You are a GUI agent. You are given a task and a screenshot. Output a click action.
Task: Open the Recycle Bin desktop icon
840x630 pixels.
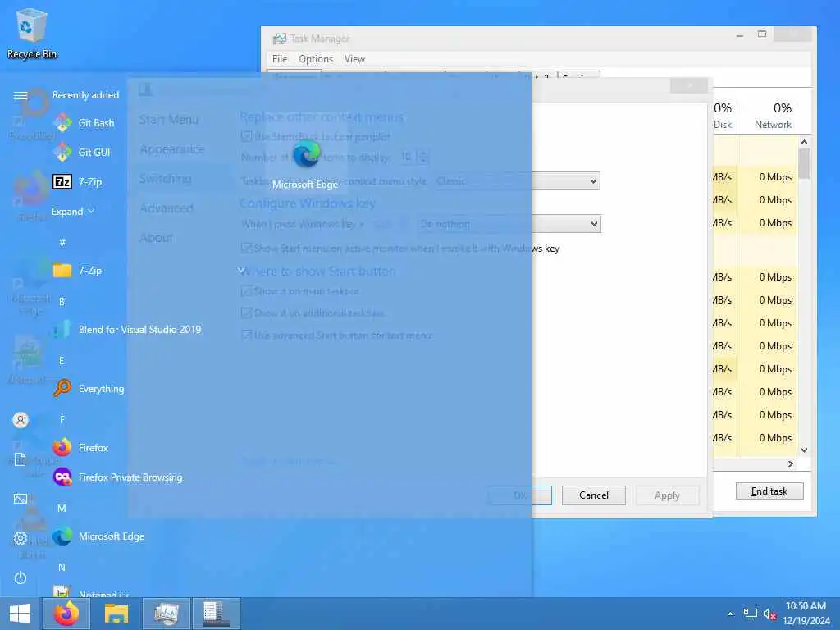[32, 34]
